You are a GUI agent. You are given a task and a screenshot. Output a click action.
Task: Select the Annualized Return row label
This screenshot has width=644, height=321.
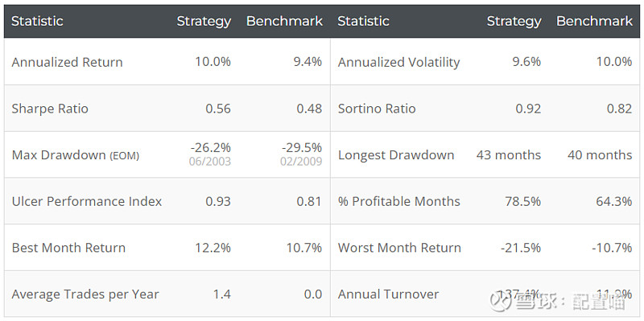tap(67, 62)
